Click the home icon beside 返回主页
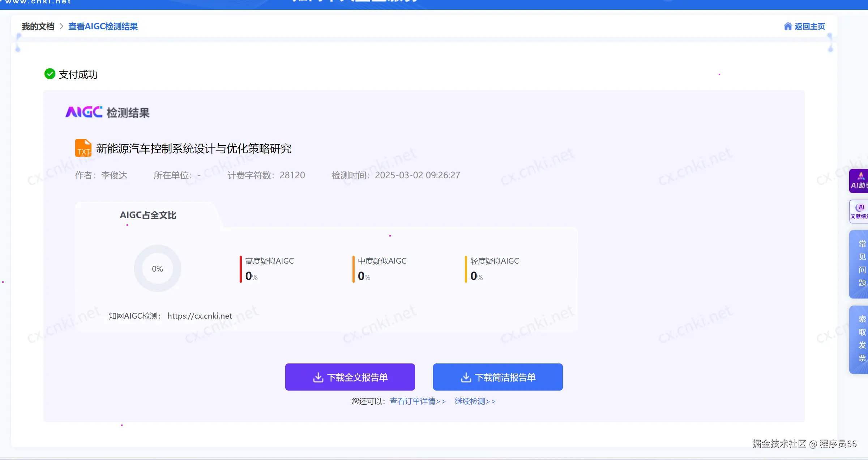Viewport: 868px width, 460px height. (788, 26)
